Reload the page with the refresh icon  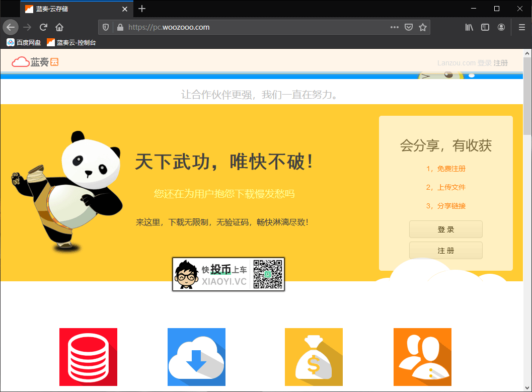tap(43, 27)
